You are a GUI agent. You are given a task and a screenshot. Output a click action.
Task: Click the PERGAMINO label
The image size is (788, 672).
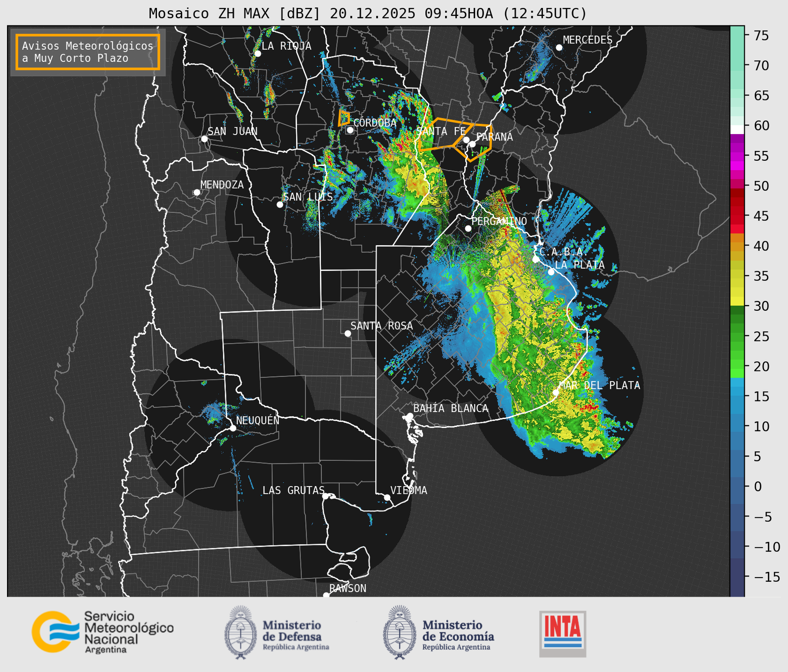point(499,221)
